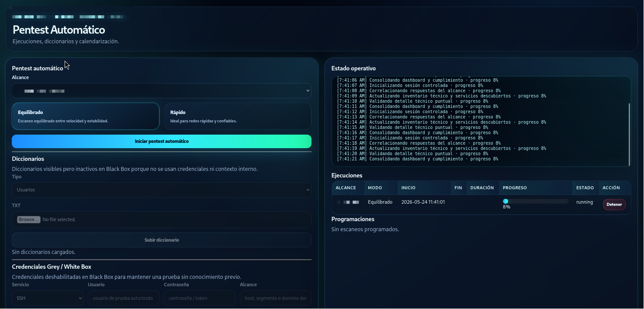Click the Programaciones heading
The image size is (644, 309).
point(353,219)
